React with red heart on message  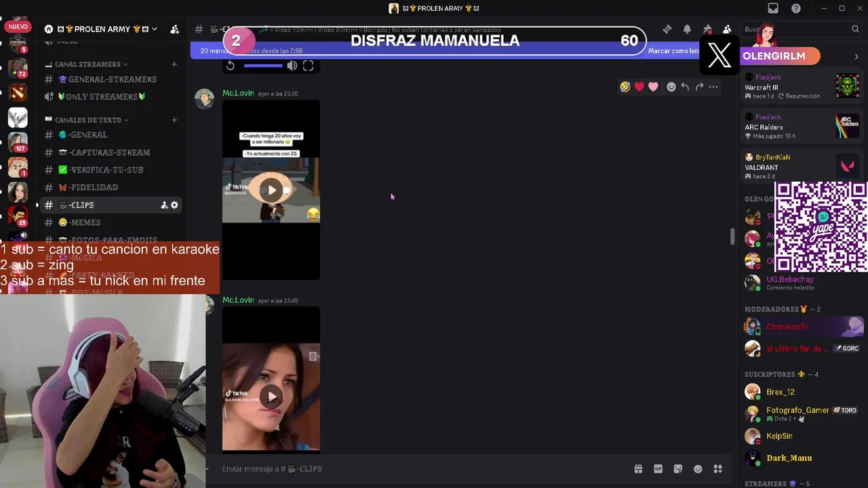[x=639, y=87]
